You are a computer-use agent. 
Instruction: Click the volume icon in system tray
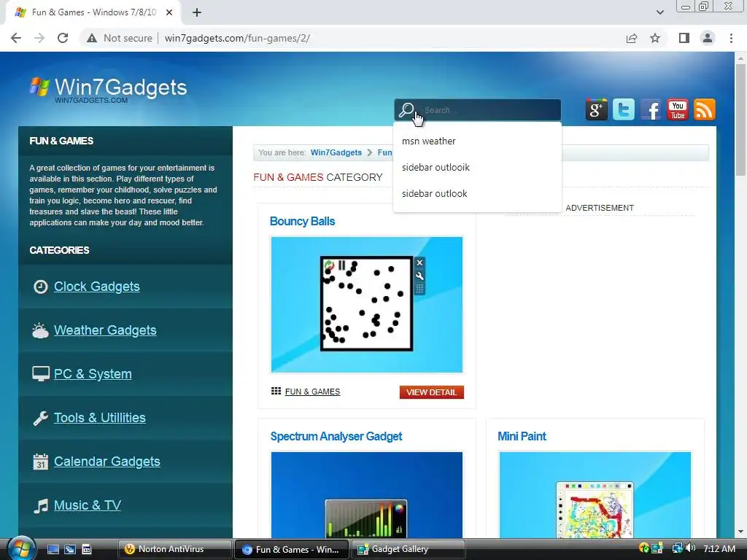[690, 548]
